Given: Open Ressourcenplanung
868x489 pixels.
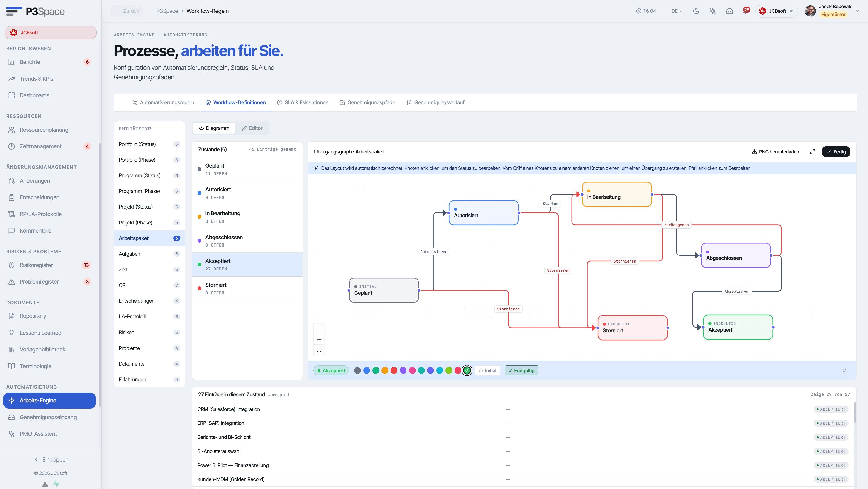Looking at the screenshot, I should coord(50,130).
